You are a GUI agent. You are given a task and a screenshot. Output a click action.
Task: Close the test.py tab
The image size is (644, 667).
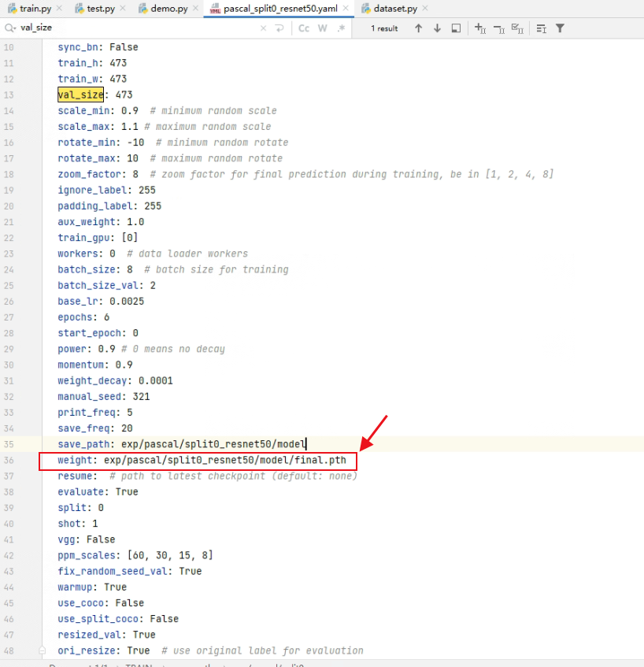(123, 8)
